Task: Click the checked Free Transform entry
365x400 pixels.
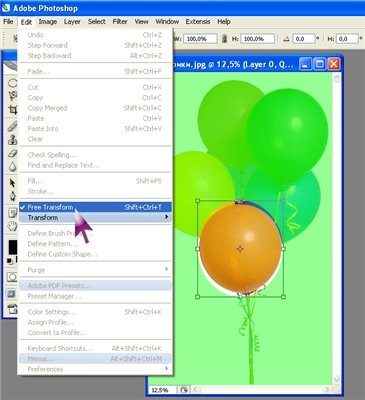Action: pyautogui.click(x=95, y=207)
